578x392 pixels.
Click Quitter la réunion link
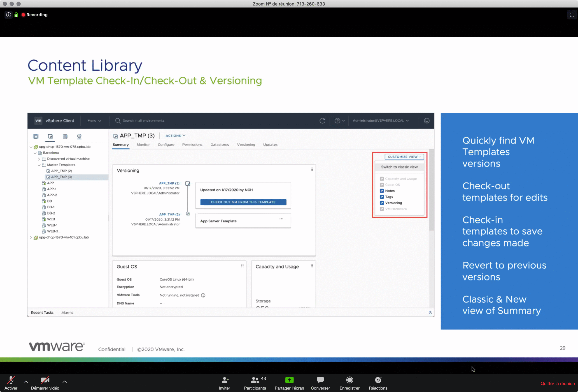(x=557, y=384)
